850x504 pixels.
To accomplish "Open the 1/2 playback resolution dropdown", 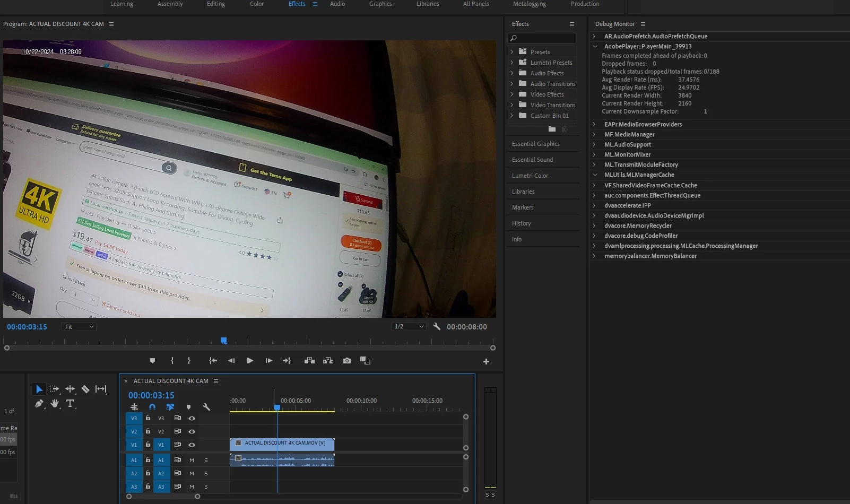I will pos(409,327).
